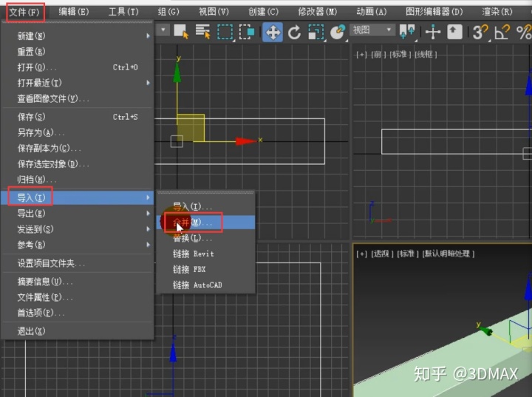This screenshot has height=397, width=532.
Task: Open the 渲染(R) menu
Action: tap(497, 12)
